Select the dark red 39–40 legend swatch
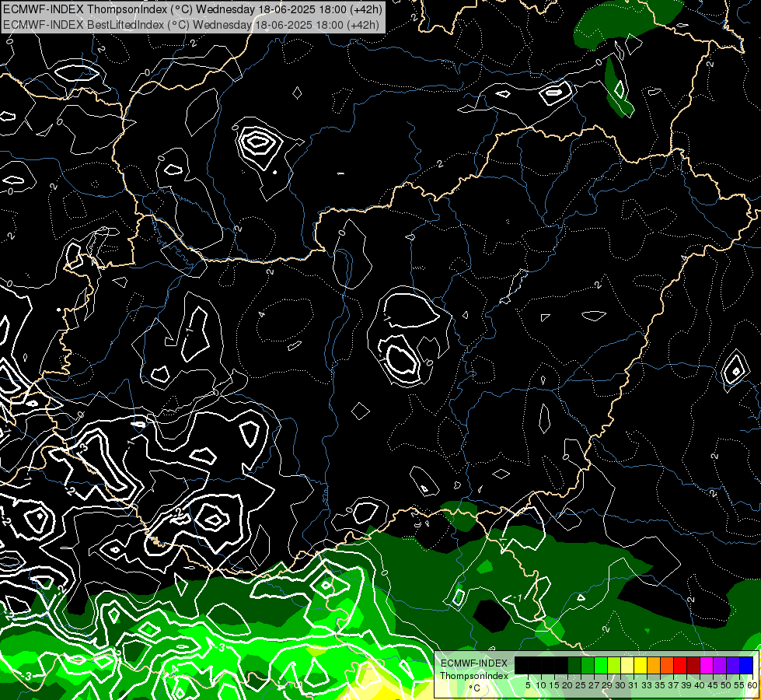Image resolution: width=761 pixels, height=700 pixels. [693, 665]
